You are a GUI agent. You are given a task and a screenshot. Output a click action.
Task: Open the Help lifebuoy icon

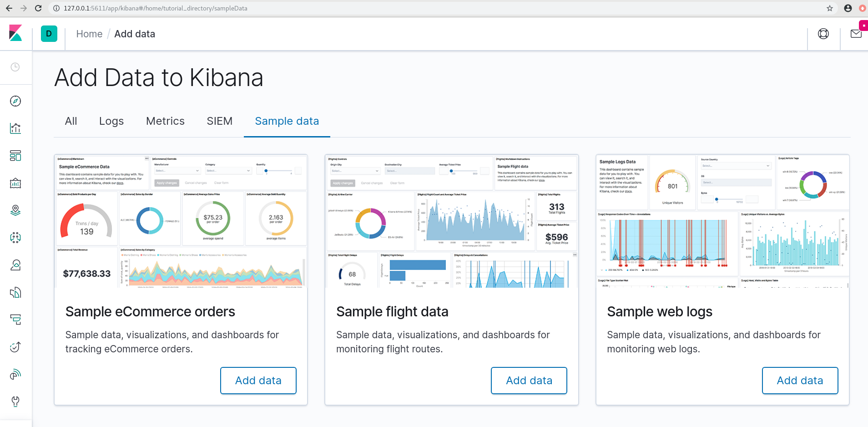click(x=823, y=34)
